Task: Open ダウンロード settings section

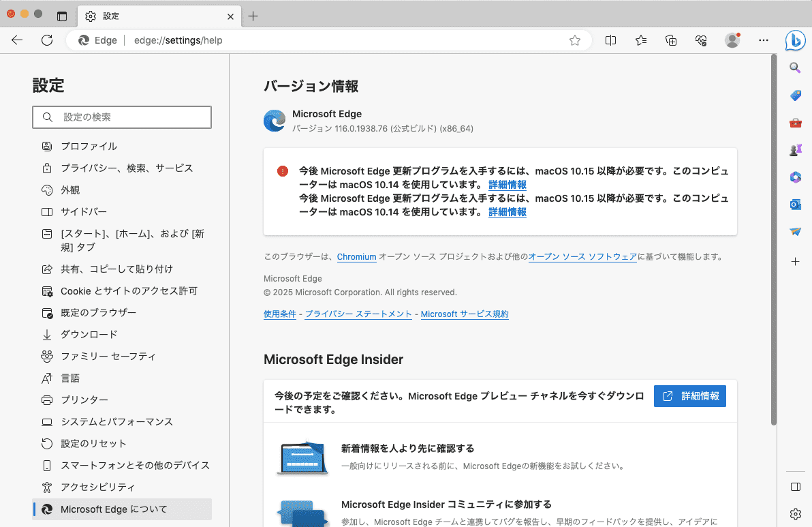Action: click(122, 334)
